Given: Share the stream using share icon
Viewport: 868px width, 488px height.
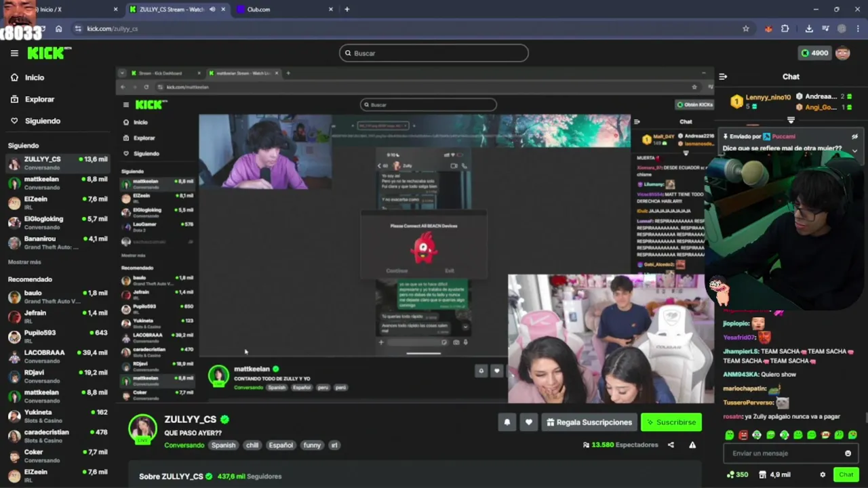Looking at the screenshot, I should 671,445.
